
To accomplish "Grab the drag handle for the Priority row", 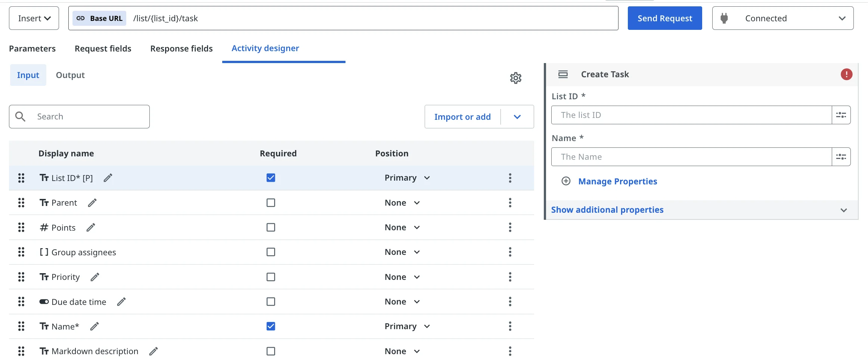I will (21, 277).
